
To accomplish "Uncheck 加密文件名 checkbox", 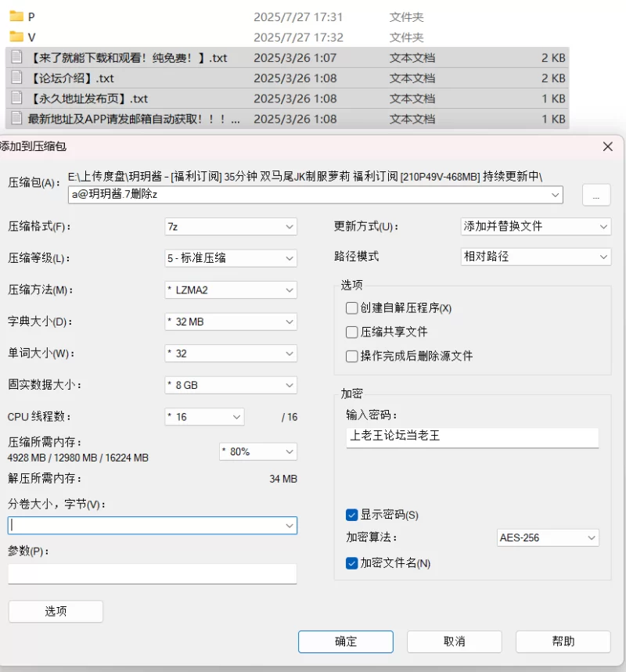I will pos(351,563).
